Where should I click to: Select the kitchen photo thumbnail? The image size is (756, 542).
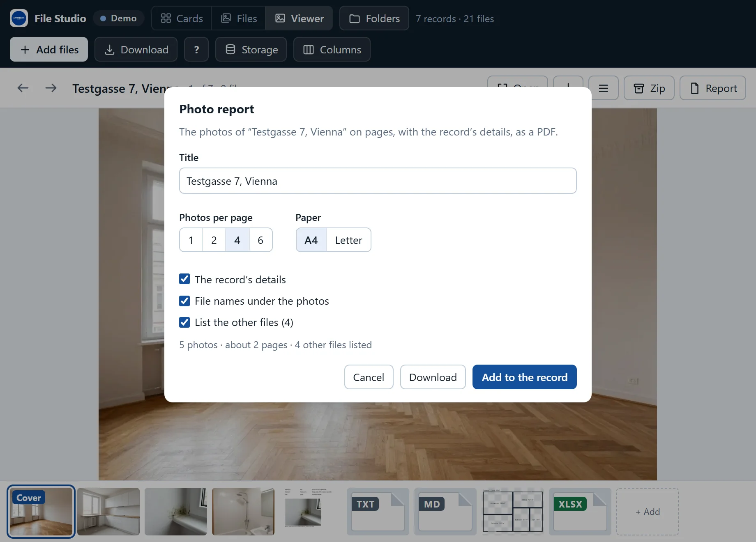[108, 512]
